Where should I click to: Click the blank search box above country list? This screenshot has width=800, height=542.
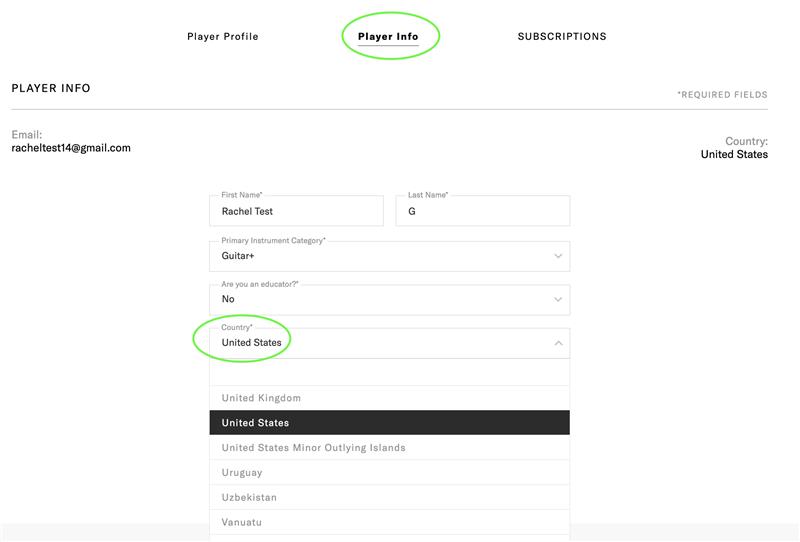(x=389, y=372)
